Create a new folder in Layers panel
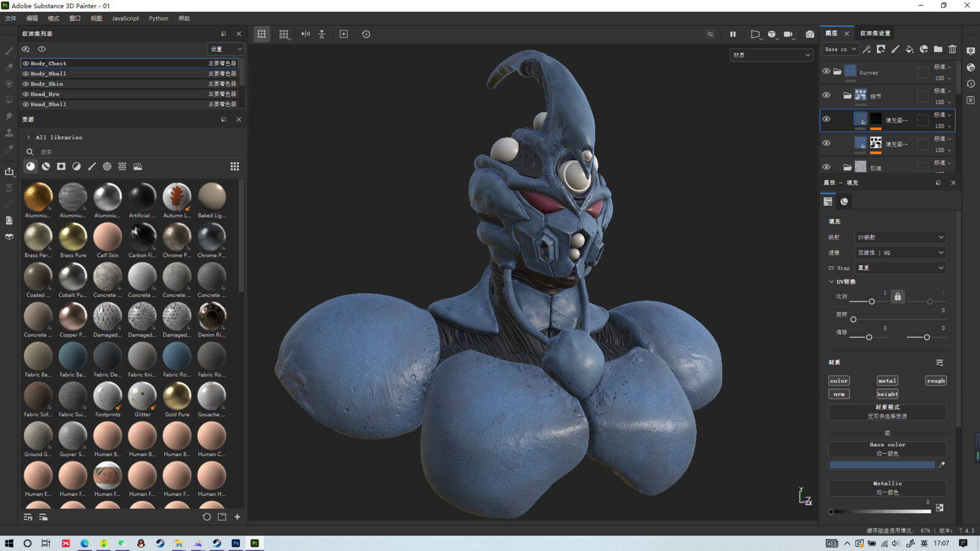The width and height of the screenshot is (980, 551). point(938,49)
